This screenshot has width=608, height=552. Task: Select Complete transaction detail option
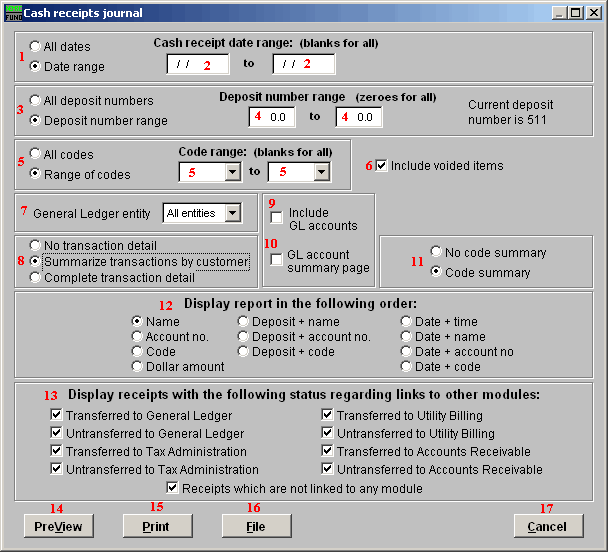click(36, 277)
